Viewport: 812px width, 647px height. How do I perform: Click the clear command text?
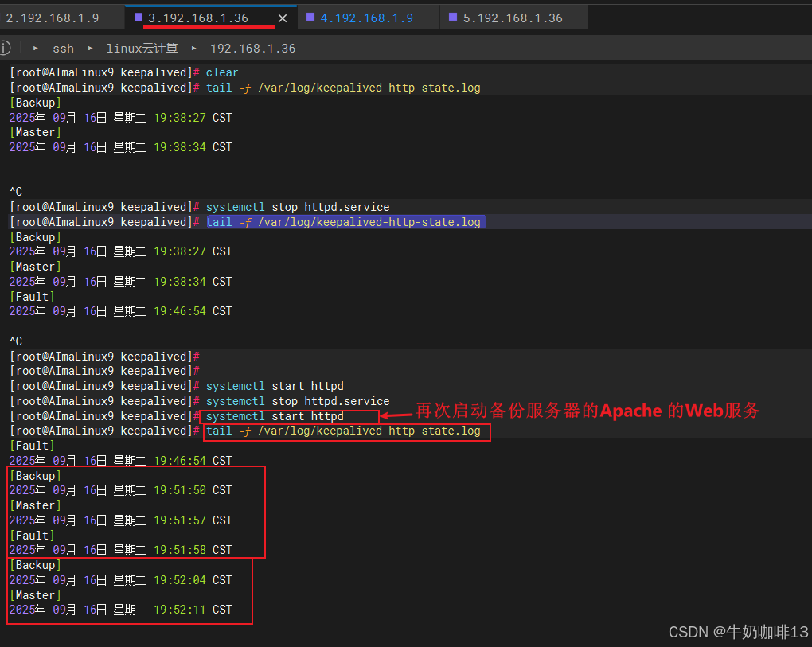point(222,72)
